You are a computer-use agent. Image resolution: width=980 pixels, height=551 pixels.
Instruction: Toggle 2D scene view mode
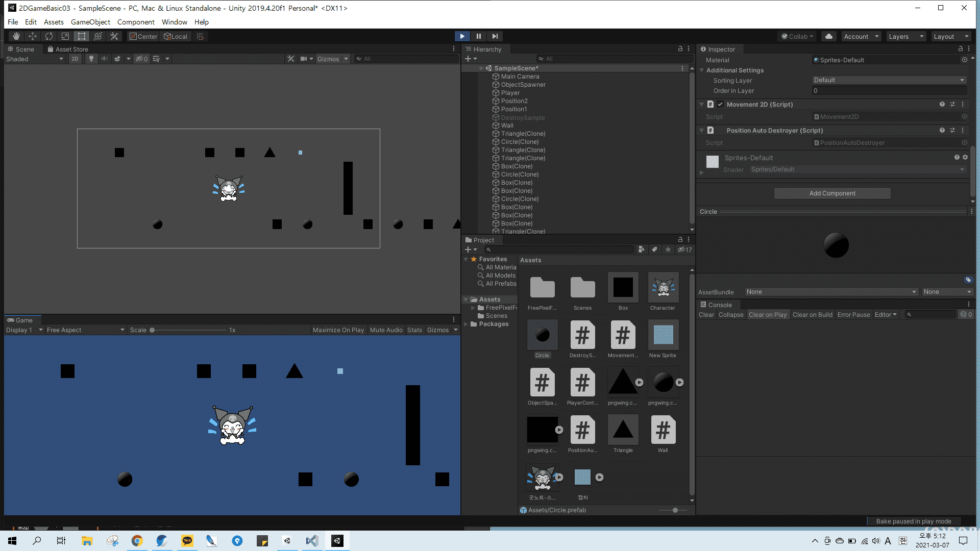click(75, 59)
